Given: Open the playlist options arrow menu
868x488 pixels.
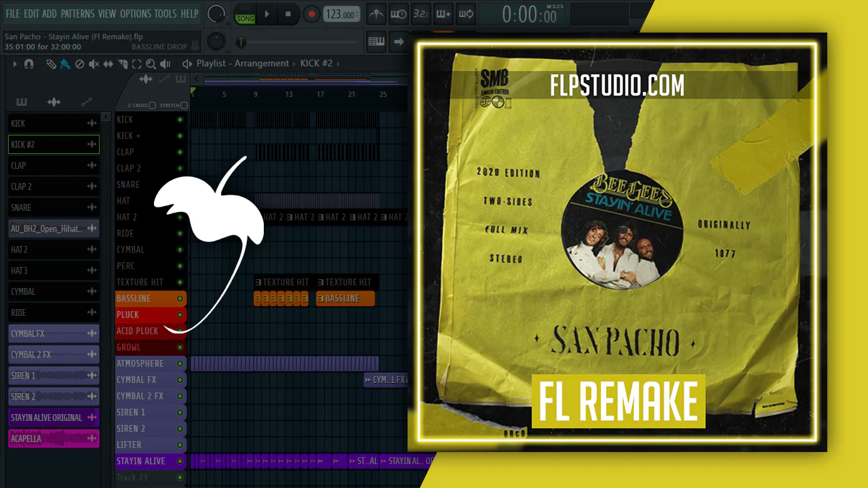Looking at the screenshot, I should pyautogui.click(x=14, y=64).
